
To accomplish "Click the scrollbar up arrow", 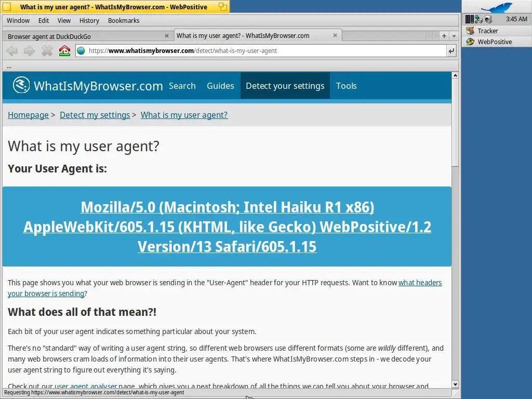I will (x=455, y=75).
